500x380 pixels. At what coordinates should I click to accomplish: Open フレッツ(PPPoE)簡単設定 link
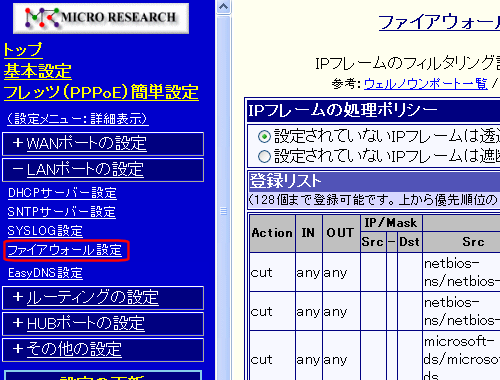pos(101,92)
